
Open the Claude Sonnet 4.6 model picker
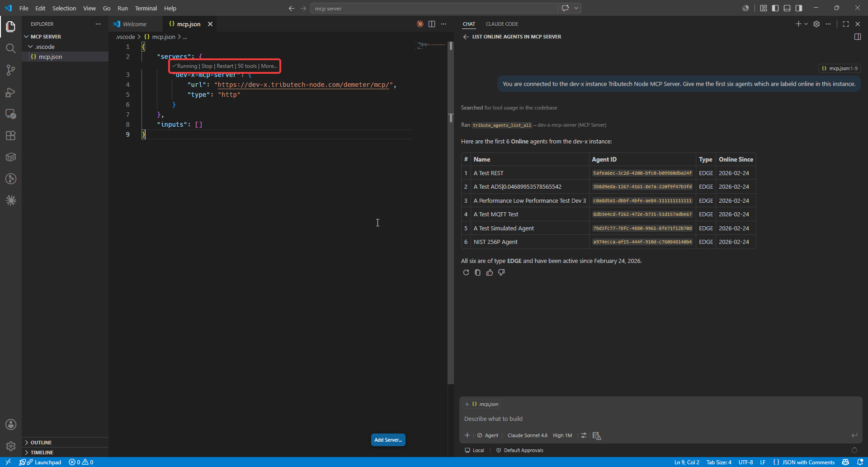[527, 435]
